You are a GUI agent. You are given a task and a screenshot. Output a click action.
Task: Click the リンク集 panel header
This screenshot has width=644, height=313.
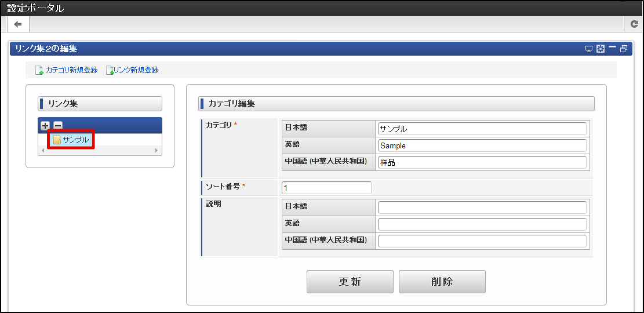point(100,104)
